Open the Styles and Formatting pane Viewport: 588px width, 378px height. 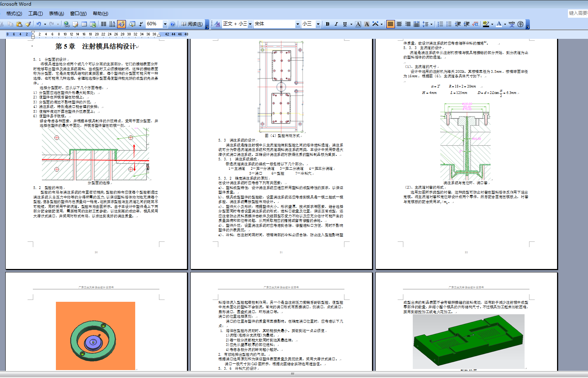218,24
